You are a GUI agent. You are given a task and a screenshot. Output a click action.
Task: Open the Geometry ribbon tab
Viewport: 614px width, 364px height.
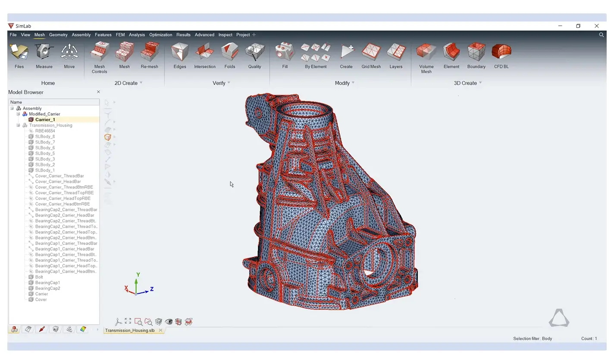[58, 35]
